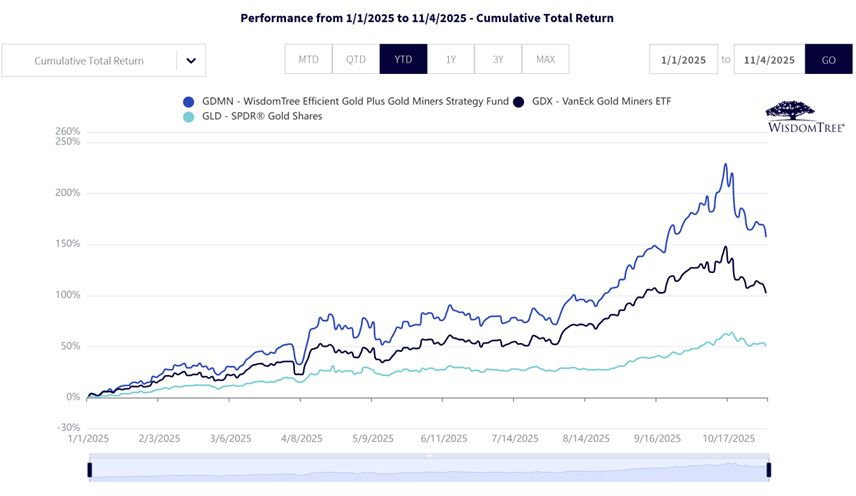This screenshot has height=496, width=856.
Task: Click the 10/17/2025 x-axis label
Action: 729,439
